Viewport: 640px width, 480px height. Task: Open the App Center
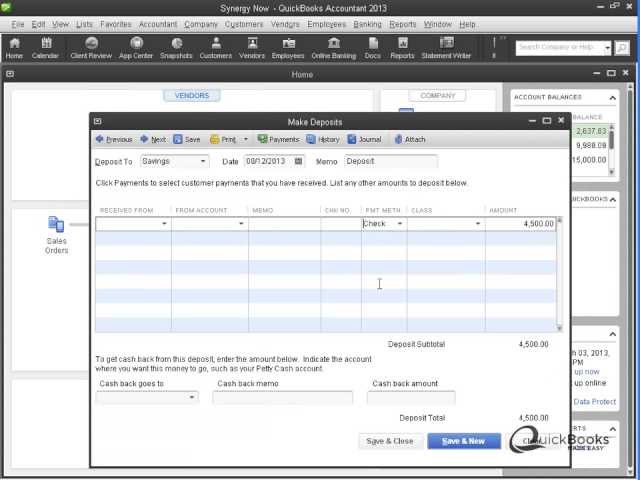pyautogui.click(x=136, y=48)
